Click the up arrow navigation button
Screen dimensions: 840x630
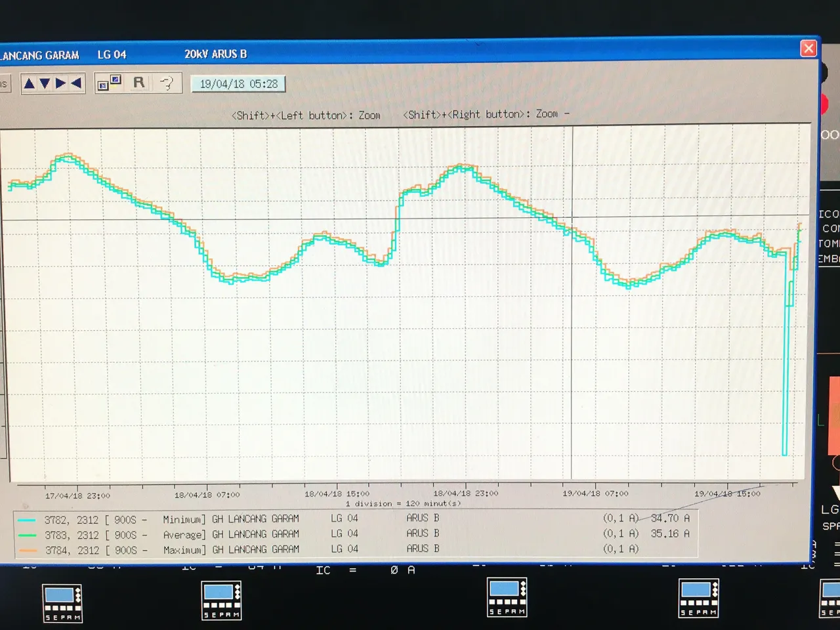(29, 83)
